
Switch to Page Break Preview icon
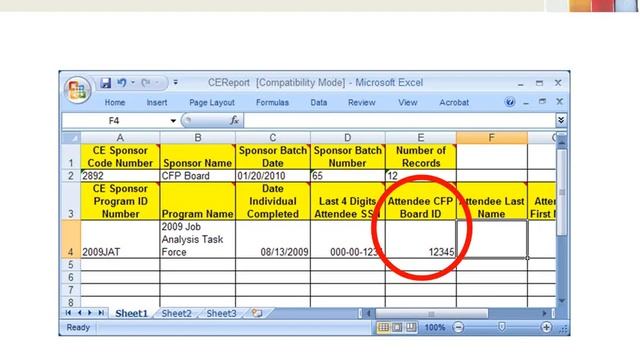411,327
